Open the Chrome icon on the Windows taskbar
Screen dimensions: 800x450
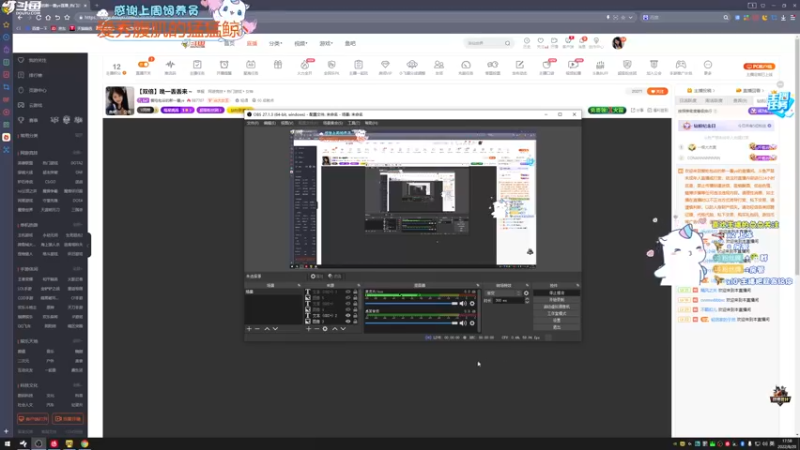tap(84, 444)
